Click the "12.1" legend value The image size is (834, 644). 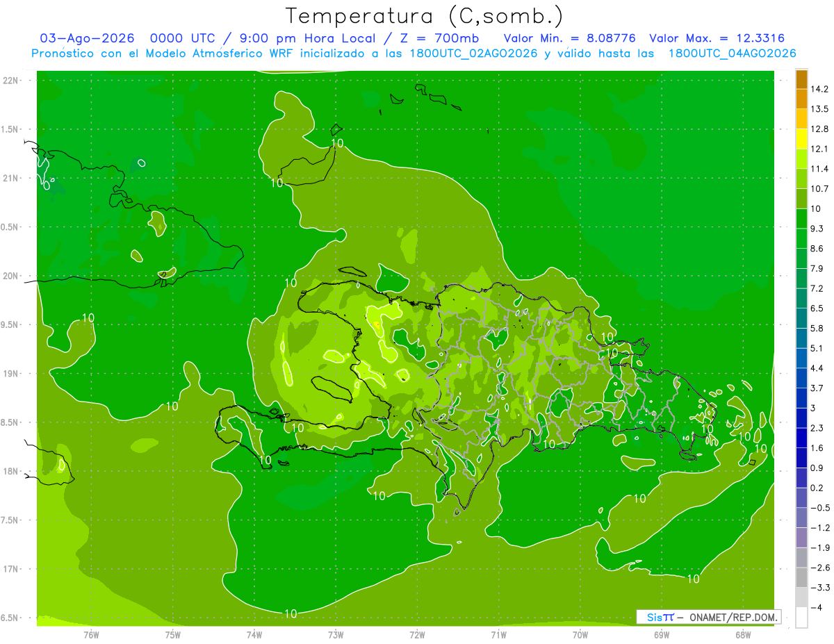pos(819,149)
